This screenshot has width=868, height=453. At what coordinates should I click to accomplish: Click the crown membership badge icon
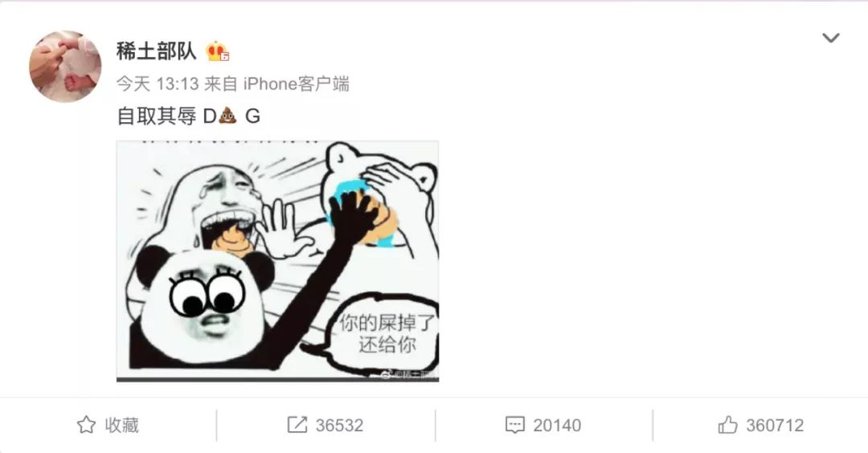[x=218, y=51]
